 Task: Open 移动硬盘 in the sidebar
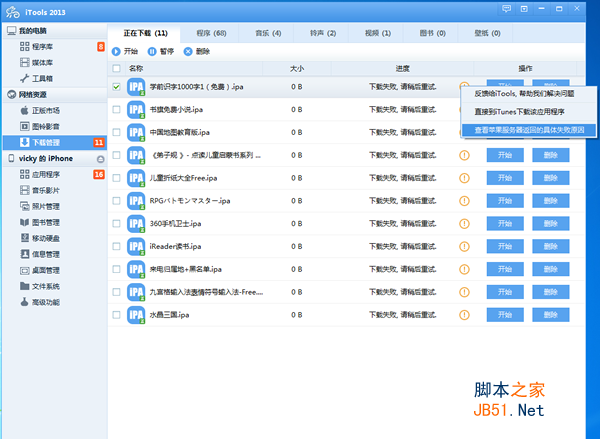[55, 238]
